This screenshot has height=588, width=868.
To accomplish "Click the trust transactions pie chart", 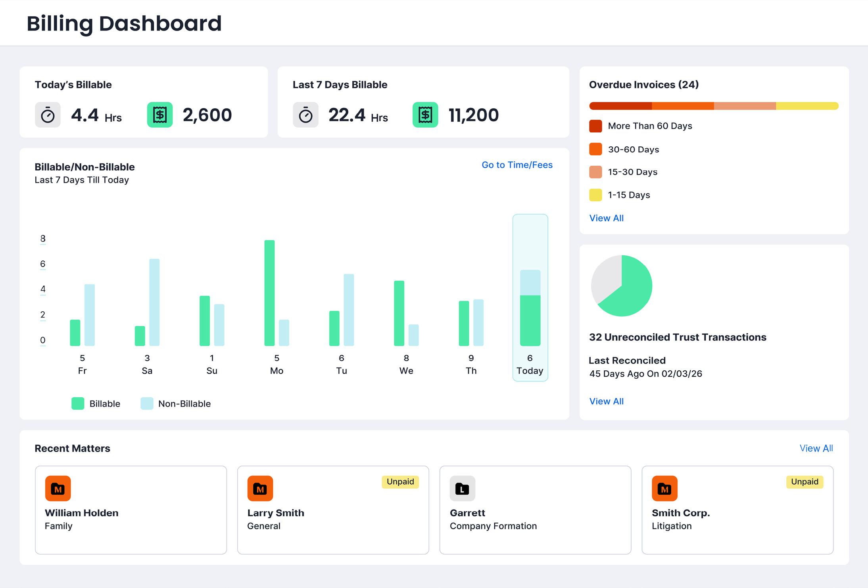I will coord(622,285).
